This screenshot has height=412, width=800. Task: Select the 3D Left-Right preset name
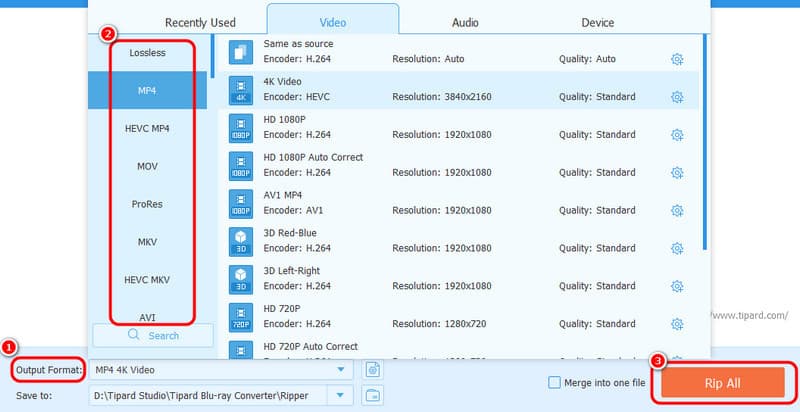point(292,271)
